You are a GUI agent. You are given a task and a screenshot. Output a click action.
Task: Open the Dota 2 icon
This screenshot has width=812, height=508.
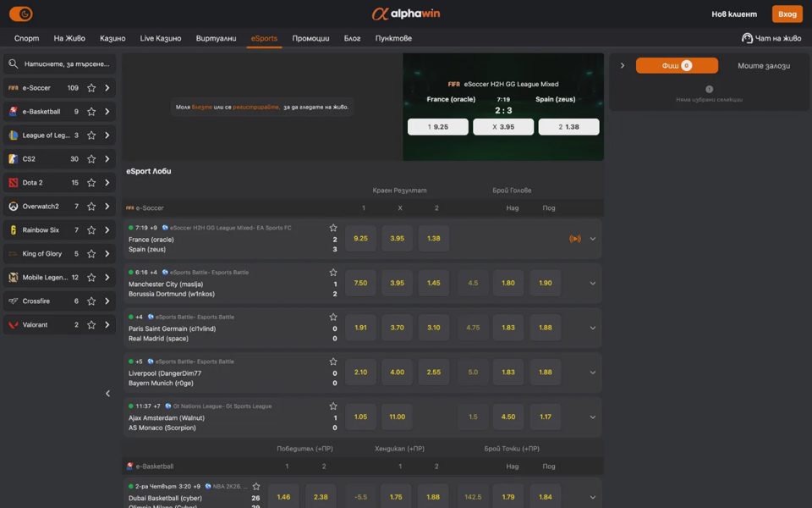pyautogui.click(x=14, y=183)
